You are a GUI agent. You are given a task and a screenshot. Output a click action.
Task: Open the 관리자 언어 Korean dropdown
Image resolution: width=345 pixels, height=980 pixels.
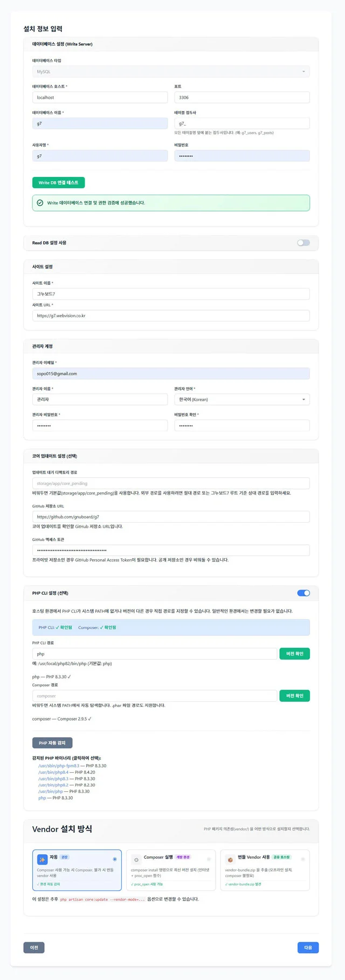coord(242,400)
